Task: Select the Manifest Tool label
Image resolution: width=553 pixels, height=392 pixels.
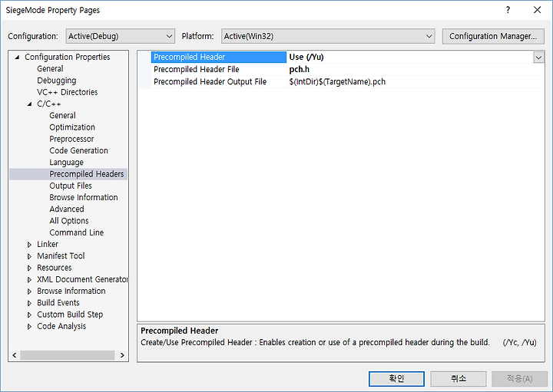Action: coord(61,255)
